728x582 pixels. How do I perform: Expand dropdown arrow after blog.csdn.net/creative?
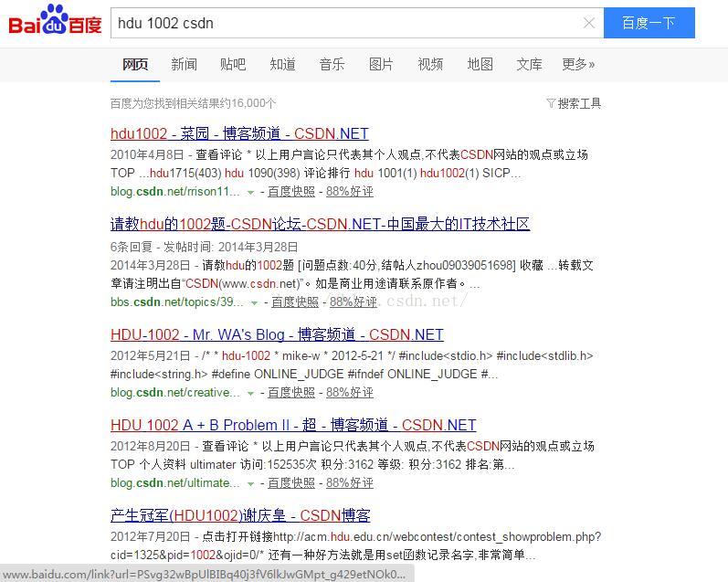pos(250,394)
